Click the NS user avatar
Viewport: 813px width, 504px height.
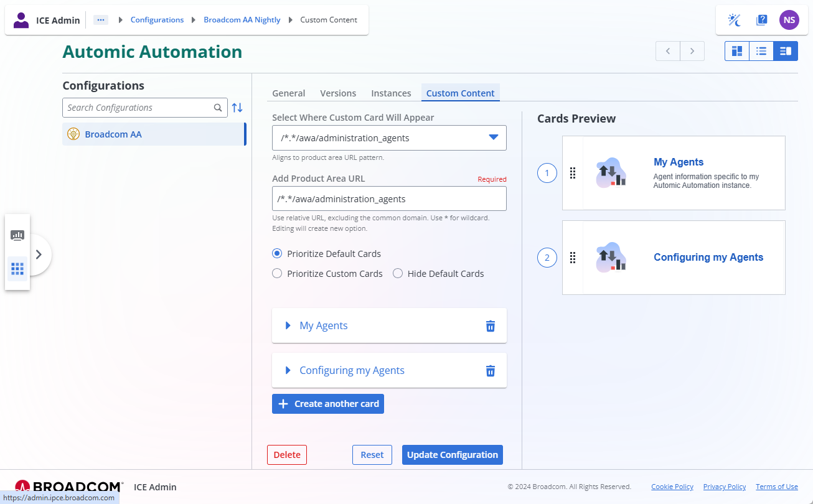tap(789, 20)
